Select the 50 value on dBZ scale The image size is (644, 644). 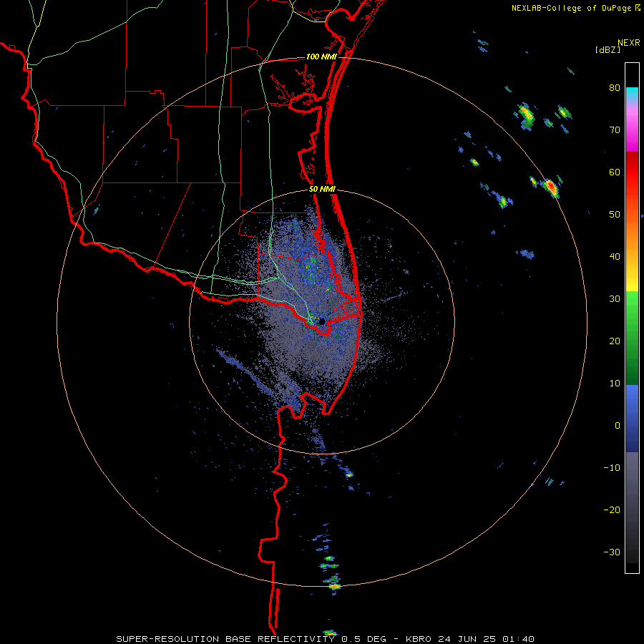coord(615,215)
